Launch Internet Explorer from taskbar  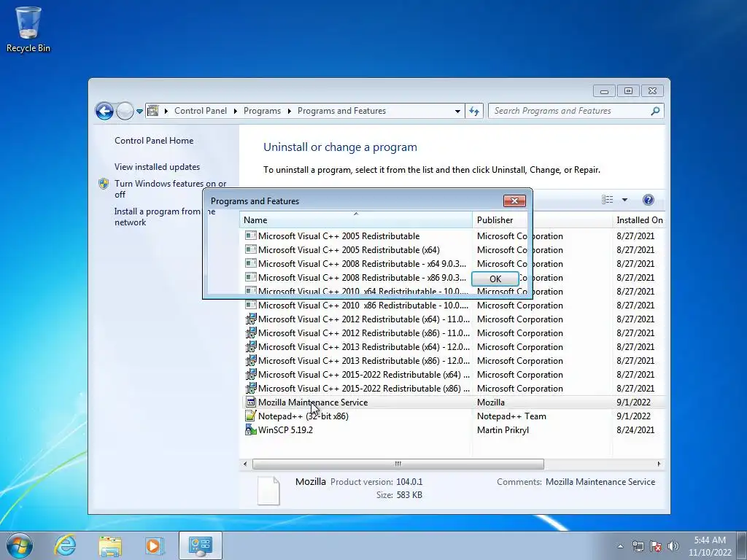click(x=65, y=545)
